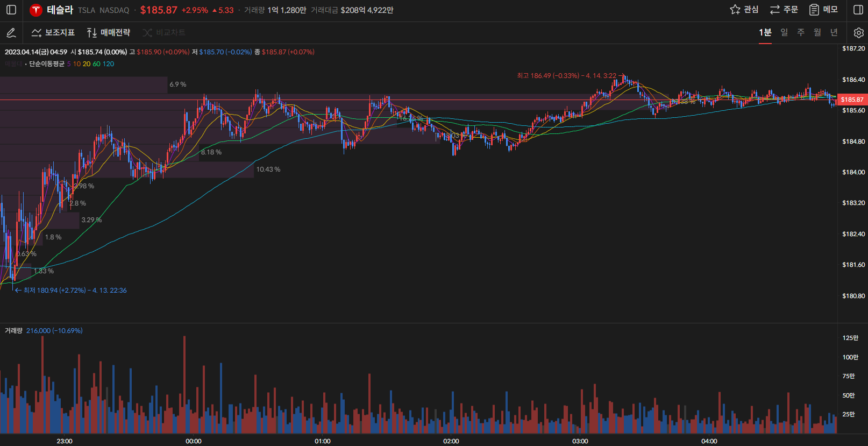This screenshot has width=868, height=446.
Task: Select the 5-period moving average value
Action: [69, 64]
